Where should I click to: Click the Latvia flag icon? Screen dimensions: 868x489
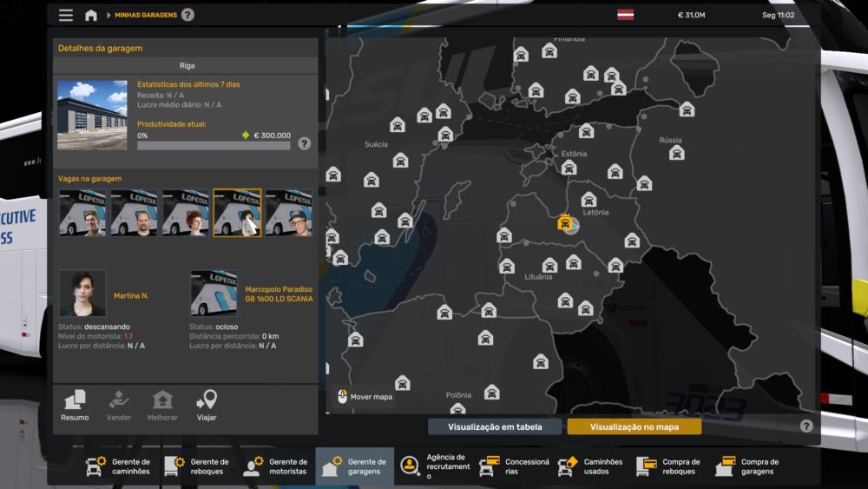pyautogui.click(x=625, y=15)
